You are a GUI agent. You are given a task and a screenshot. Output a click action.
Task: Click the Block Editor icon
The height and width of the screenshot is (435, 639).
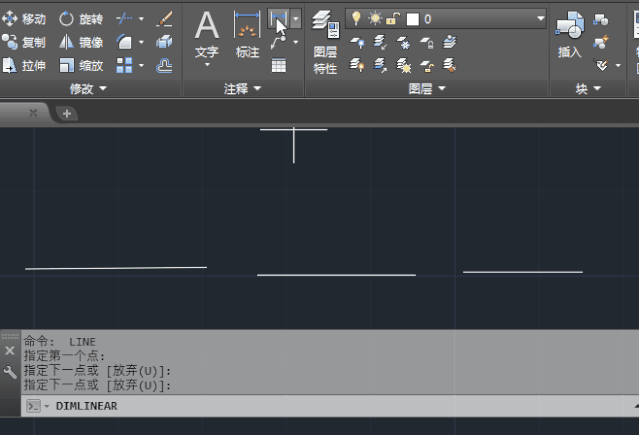click(x=601, y=42)
